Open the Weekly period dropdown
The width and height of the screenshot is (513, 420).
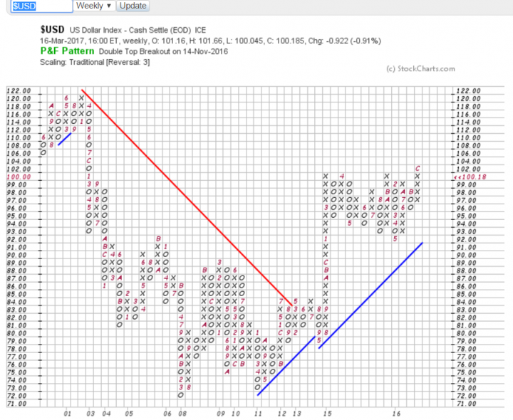(94, 6)
